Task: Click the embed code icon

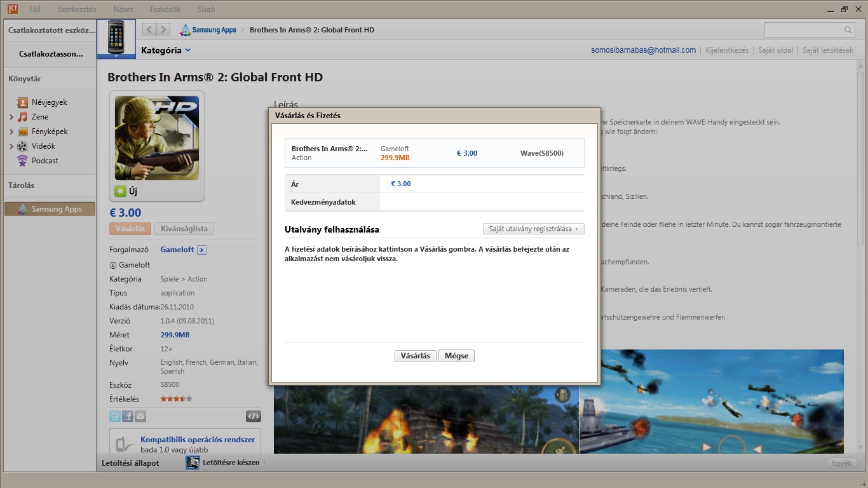Action: point(254,416)
